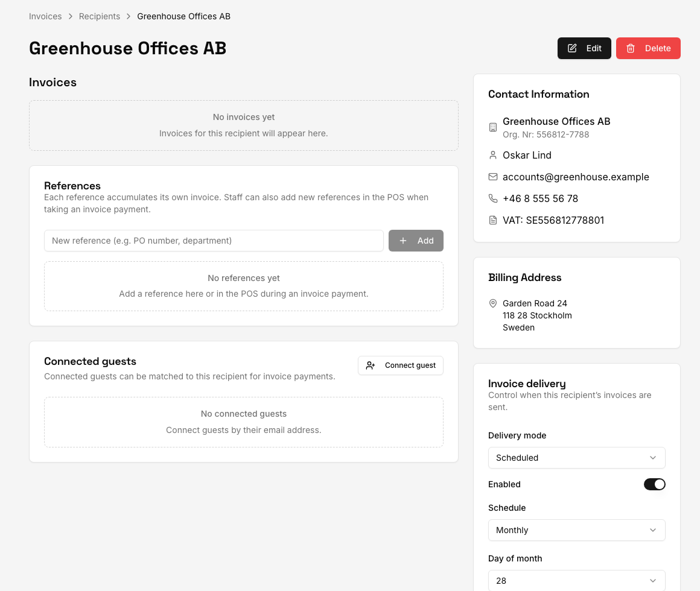Viewport: 700px width, 591px height.
Task: Click the phone icon beside +46 number
Action: coord(493,198)
